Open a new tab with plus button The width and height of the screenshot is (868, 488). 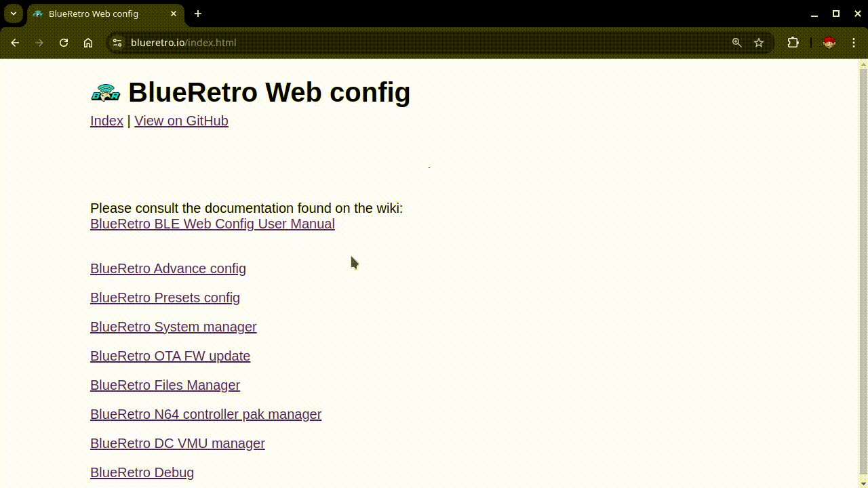(198, 14)
